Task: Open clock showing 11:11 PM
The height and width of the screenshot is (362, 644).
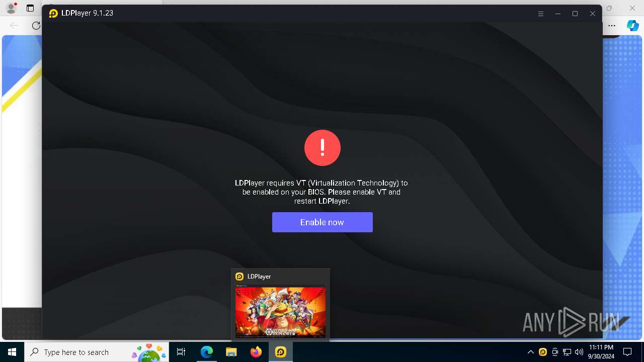Action: 601,352
